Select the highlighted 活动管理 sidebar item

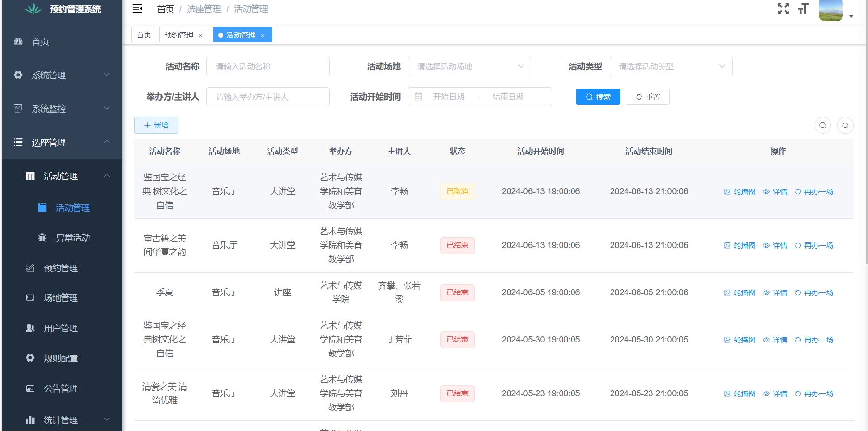[x=62, y=208]
